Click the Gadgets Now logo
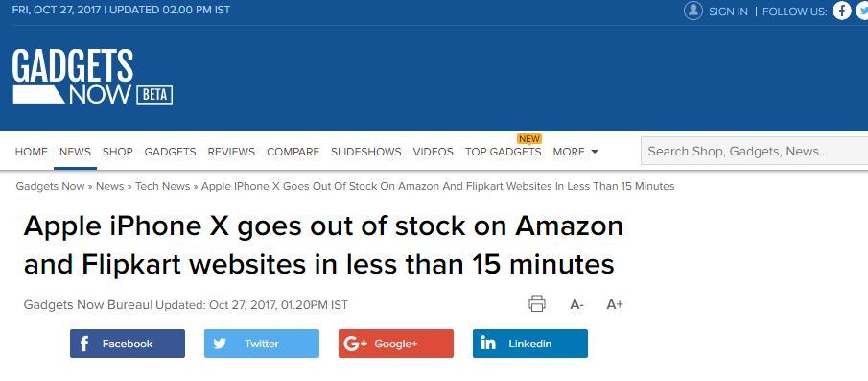Screen dimensions: 868x381 click(92, 77)
